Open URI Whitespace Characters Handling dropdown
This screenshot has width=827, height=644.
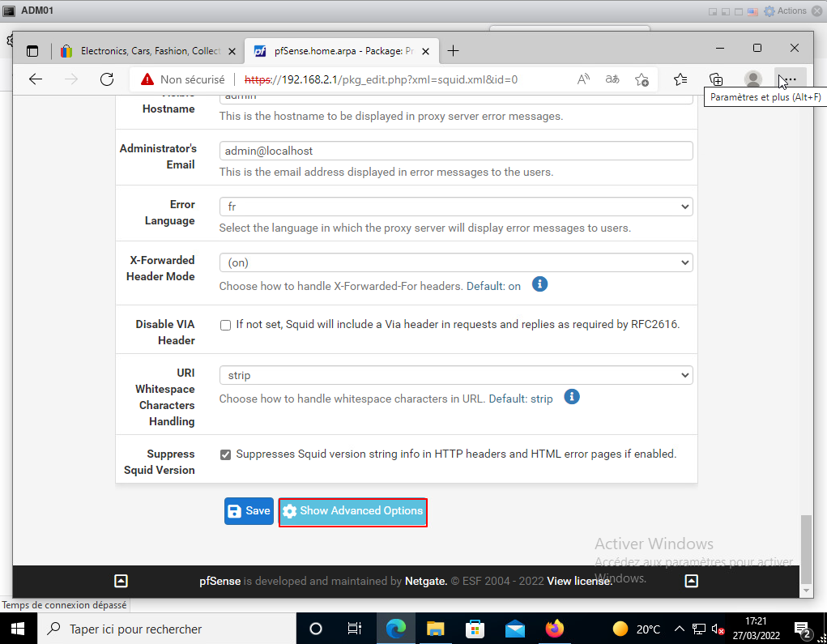coord(455,375)
